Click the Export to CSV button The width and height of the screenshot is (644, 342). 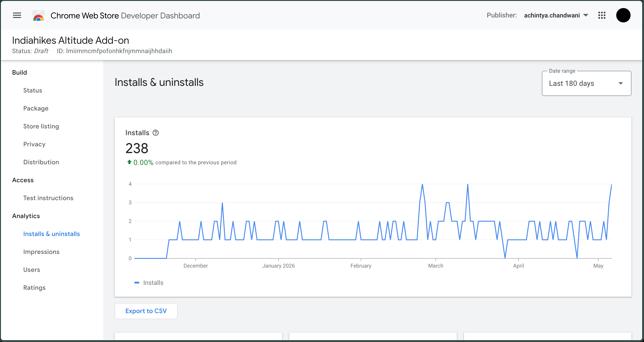coord(146,311)
